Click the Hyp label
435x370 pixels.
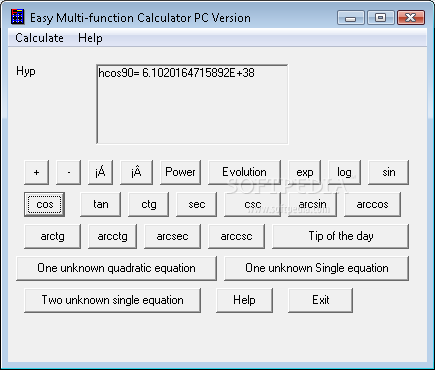(26, 71)
